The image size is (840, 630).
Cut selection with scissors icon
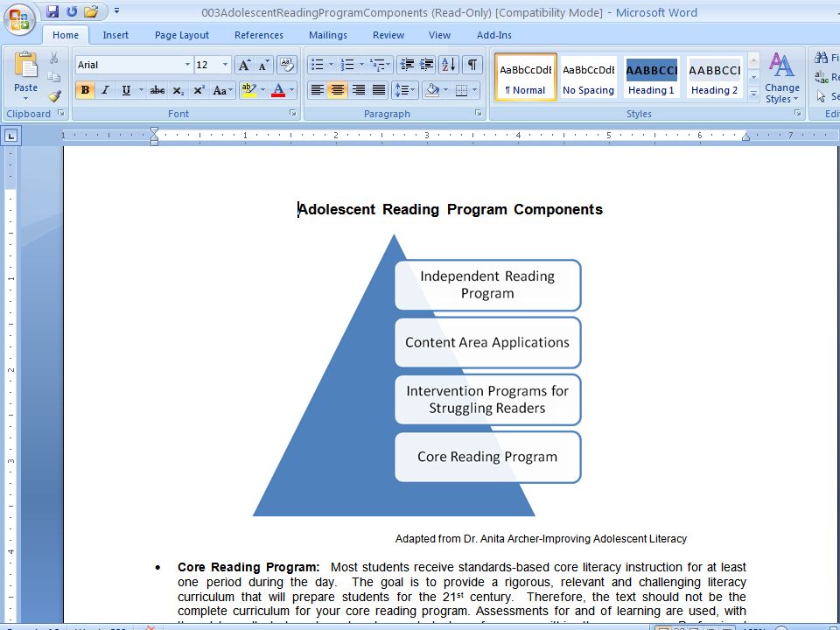[x=54, y=58]
